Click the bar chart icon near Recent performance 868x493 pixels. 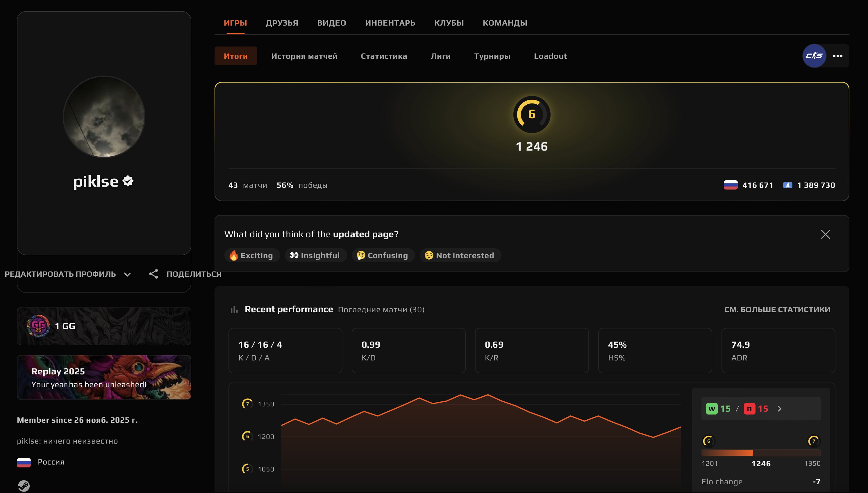click(234, 309)
